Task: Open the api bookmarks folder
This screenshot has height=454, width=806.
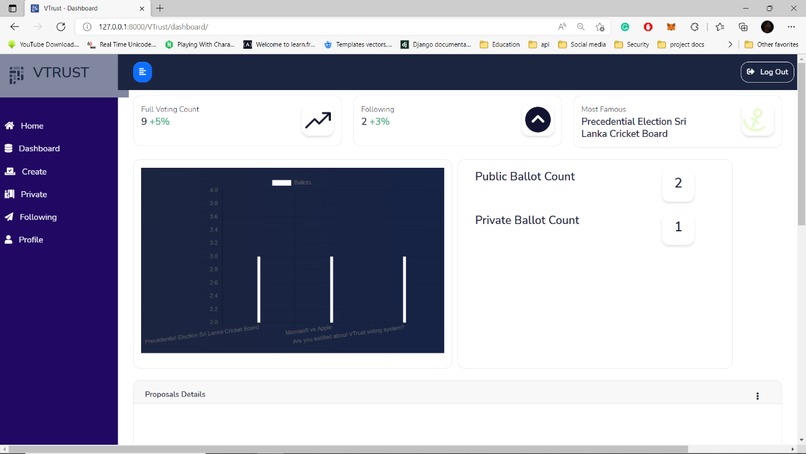Action: pos(539,45)
